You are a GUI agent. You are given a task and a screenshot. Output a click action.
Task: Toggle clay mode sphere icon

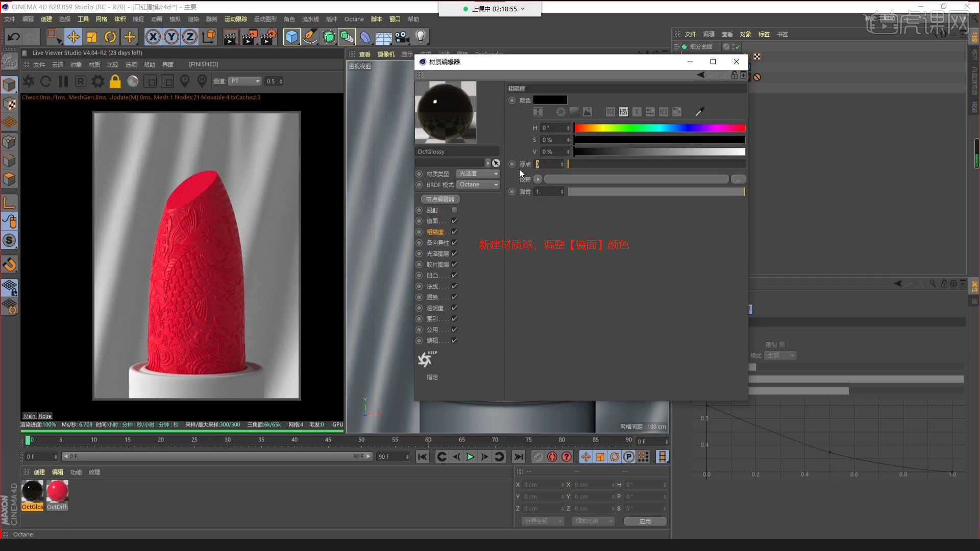point(133,81)
